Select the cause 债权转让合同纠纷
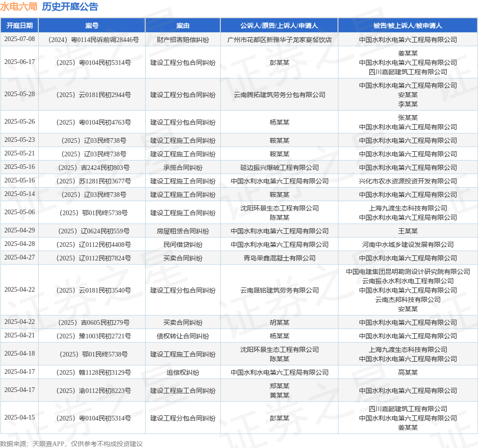The width and height of the screenshot is (478, 448). click(x=183, y=336)
